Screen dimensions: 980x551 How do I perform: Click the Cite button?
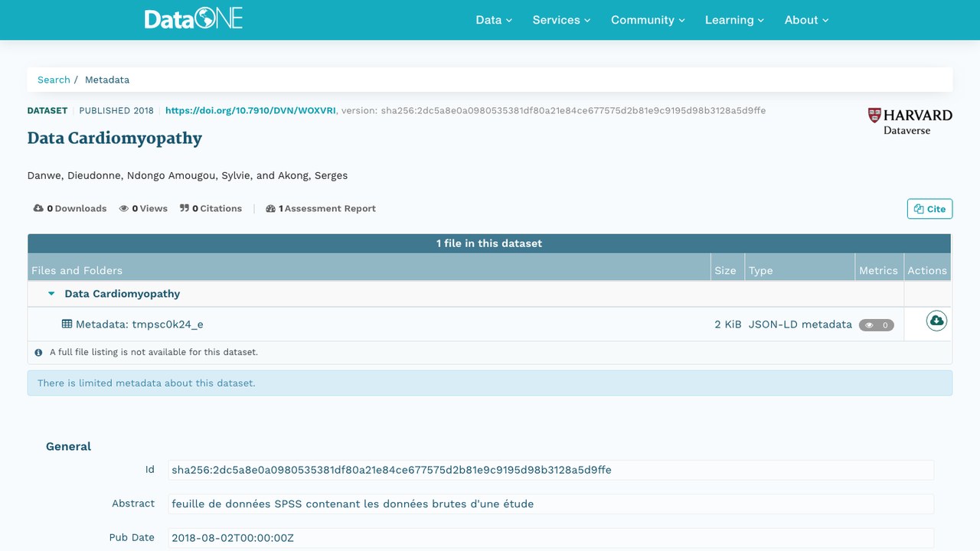point(929,209)
